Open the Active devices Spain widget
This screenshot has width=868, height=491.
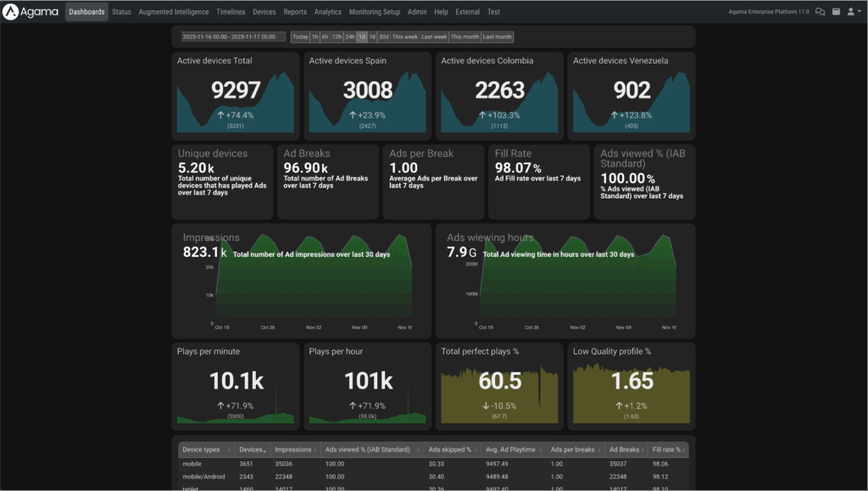367,97
